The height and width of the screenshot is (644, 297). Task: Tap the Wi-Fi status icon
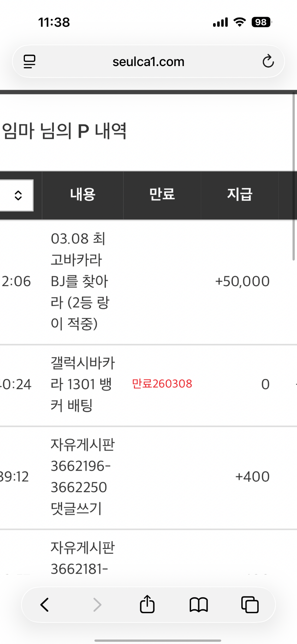pos(240,22)
